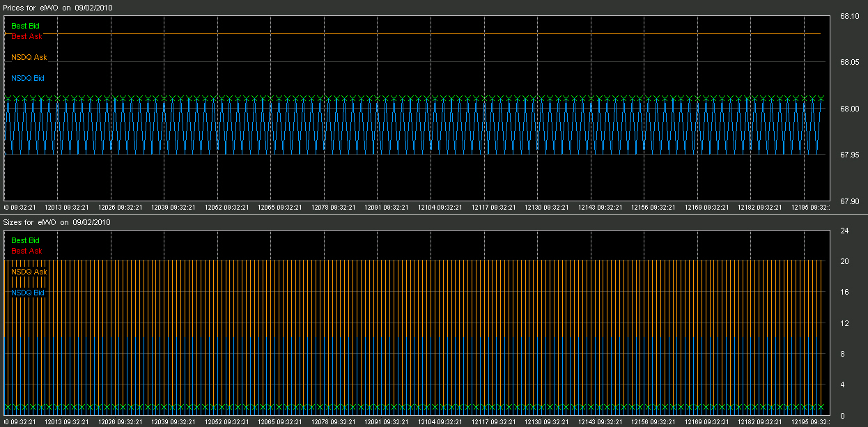This screenshot has width=868, height=427.
Task: Click '12013 09:32:21' tick in Sizes chart
Action: (x=67, y=422)
